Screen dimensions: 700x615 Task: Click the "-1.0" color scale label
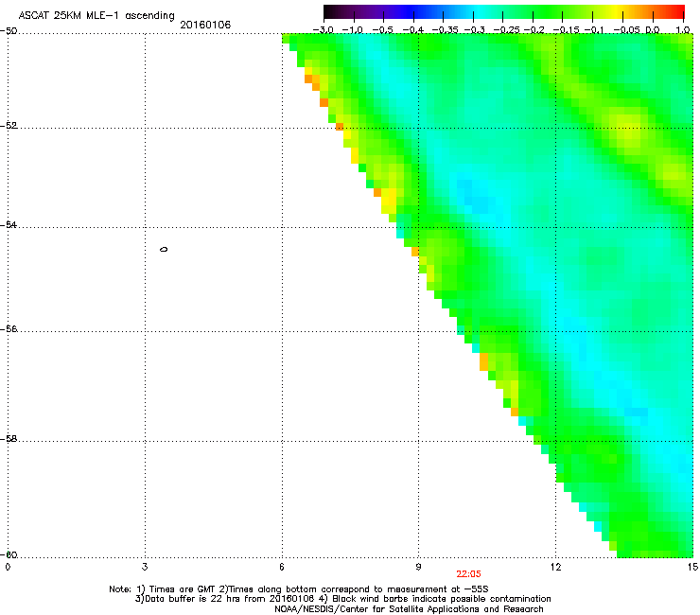(x=353, y=30)
